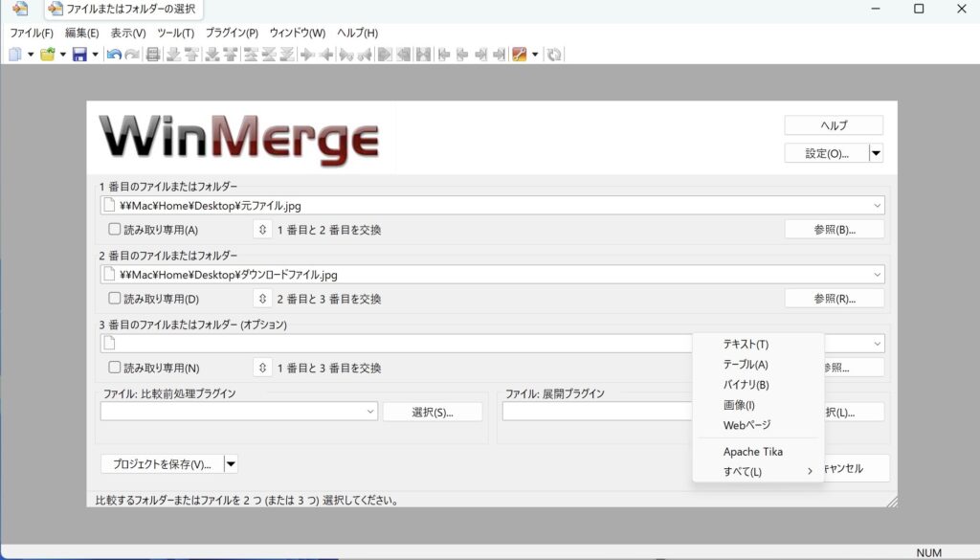Select the ファイルまたはフォルダーの選択 tab
Screen dimensions: 980x560
pos(122,9)
